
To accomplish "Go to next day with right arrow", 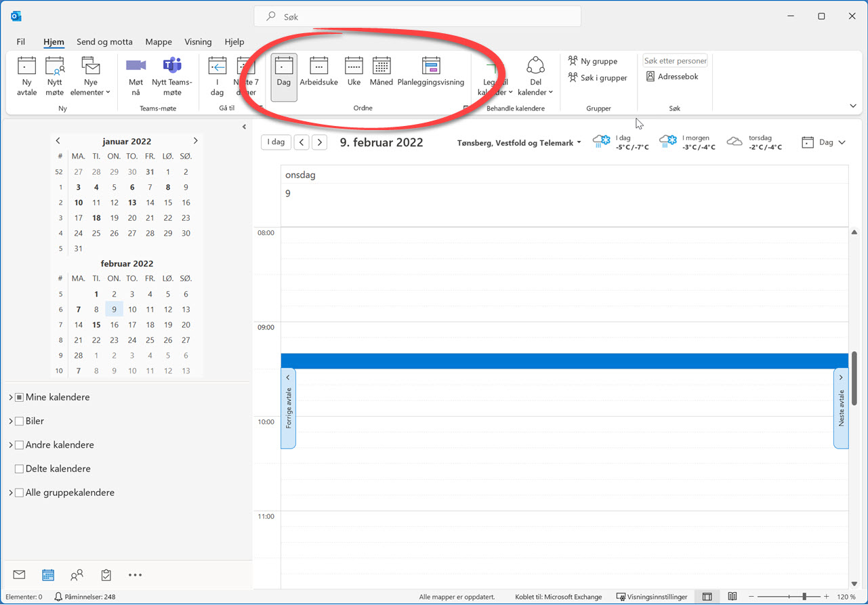I will [319, 142].
